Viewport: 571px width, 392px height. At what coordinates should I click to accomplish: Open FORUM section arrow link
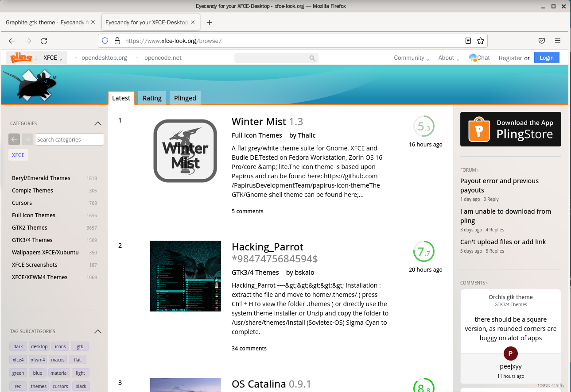[x=469, y=170]
